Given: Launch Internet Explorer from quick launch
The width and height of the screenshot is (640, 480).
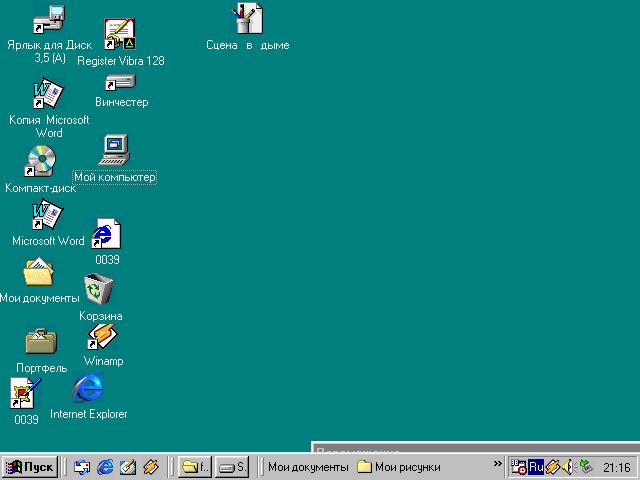Looking at the screenshot, I should pyautogui.click(x=105, y=467).
